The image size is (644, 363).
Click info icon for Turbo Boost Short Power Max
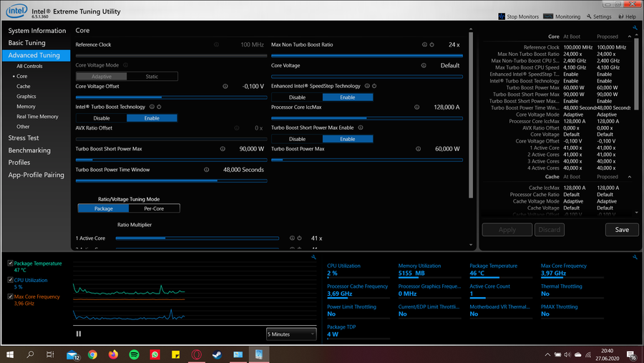coord(223,149)
